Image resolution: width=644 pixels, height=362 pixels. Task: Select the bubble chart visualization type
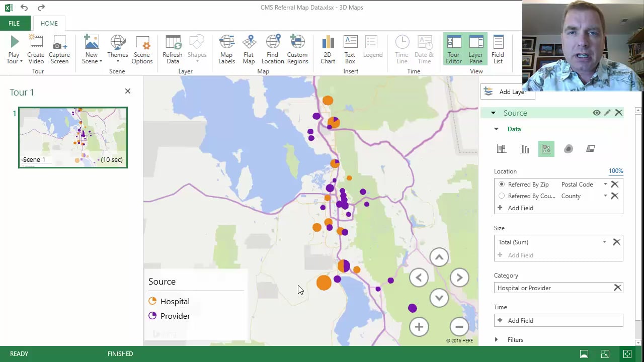click(546, 149)
